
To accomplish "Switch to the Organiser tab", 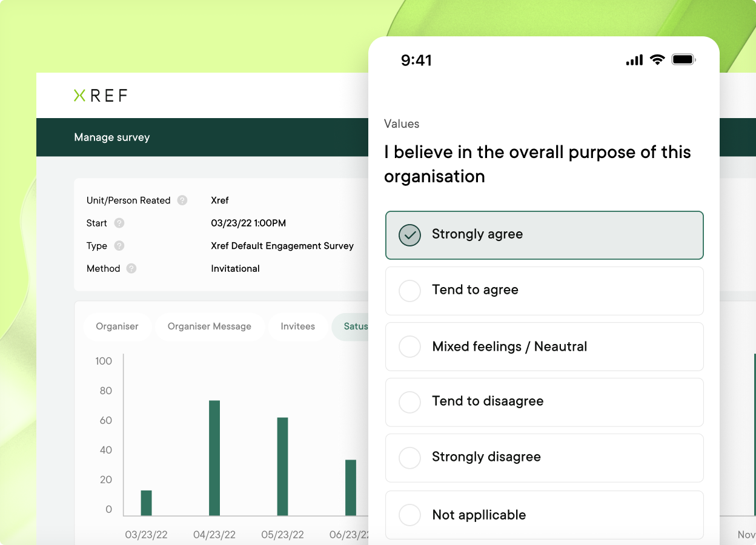I will point(118,326).
